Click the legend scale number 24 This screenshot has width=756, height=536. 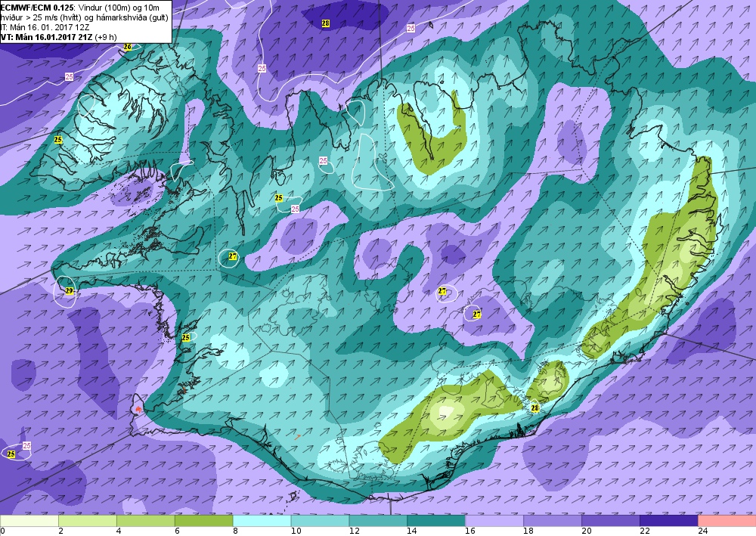pos(702,531)
